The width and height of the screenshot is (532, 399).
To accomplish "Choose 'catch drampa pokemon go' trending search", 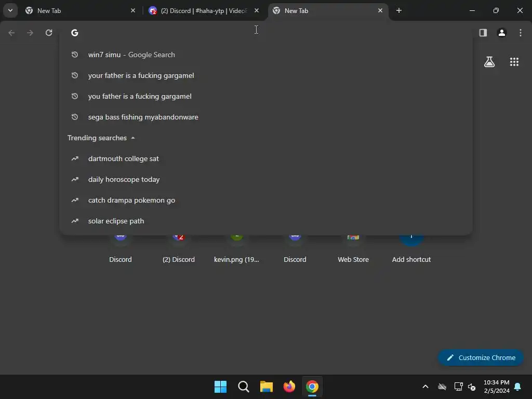I will click(266, 200).
